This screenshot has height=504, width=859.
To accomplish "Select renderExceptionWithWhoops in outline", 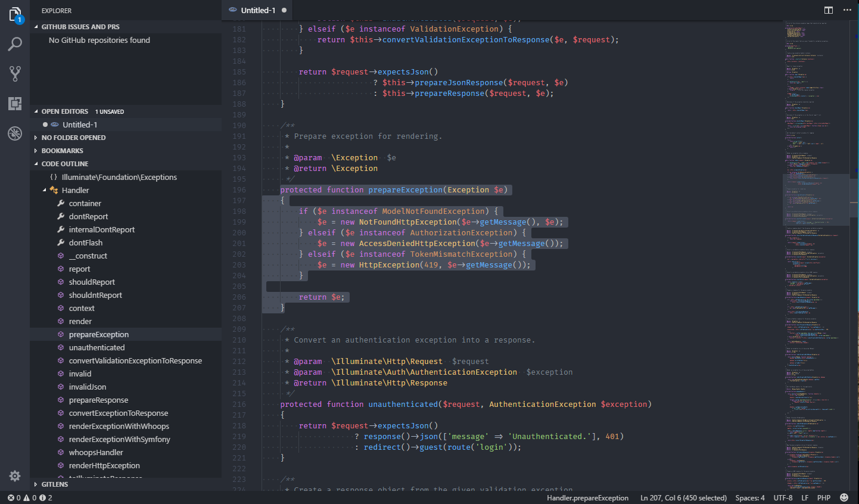I will 126,426.
